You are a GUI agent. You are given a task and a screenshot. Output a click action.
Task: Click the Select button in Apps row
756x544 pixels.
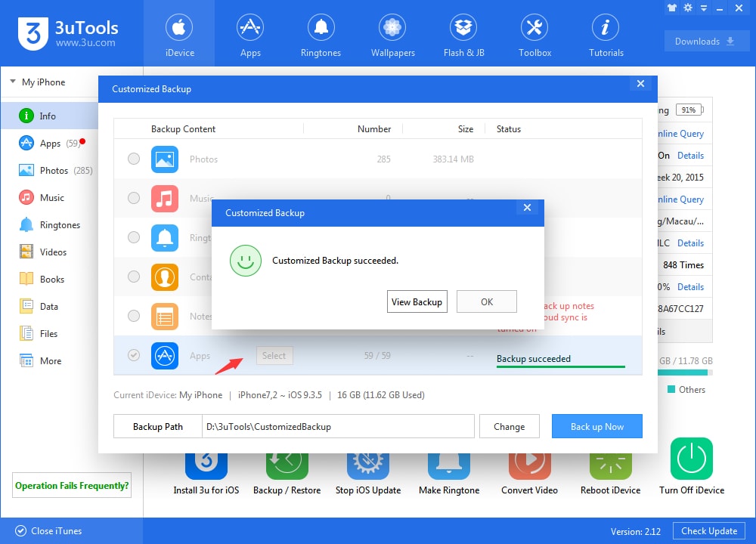coord(274,356)
